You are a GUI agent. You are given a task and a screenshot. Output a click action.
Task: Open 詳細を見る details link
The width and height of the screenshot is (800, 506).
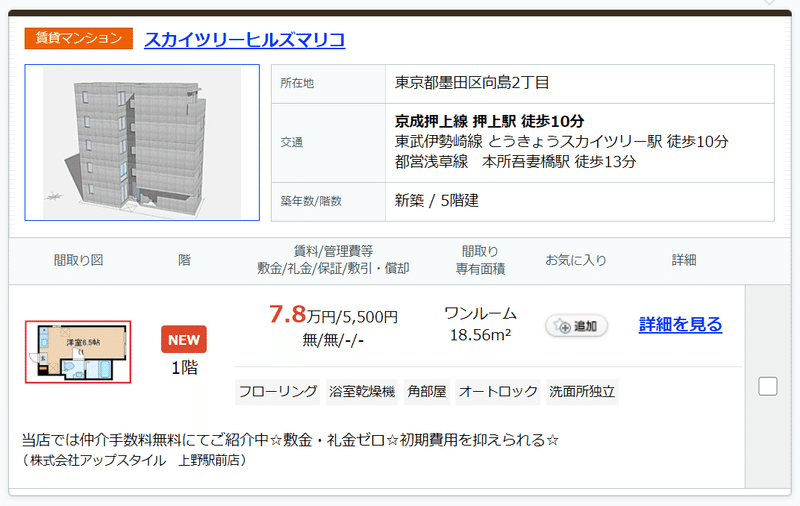[680, 324]
